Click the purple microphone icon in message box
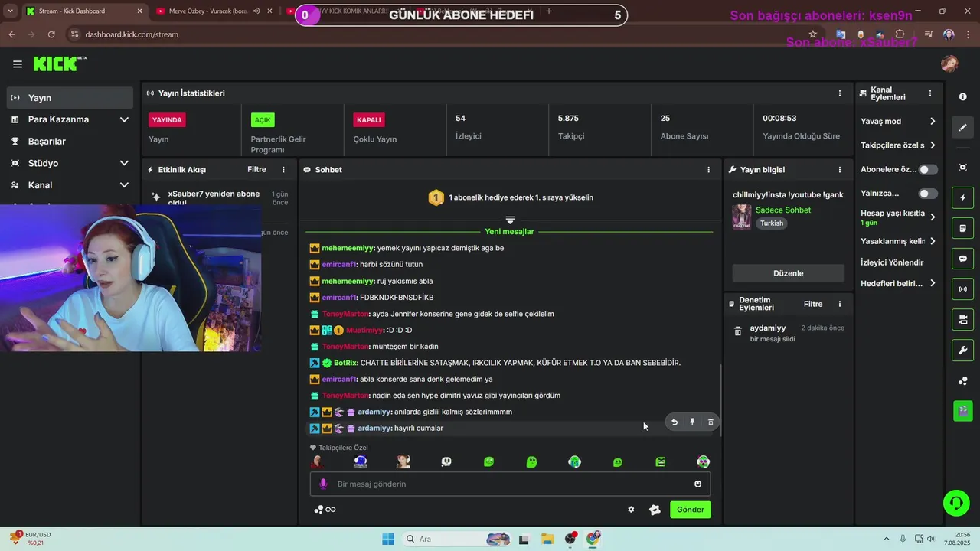 point(323,484)
